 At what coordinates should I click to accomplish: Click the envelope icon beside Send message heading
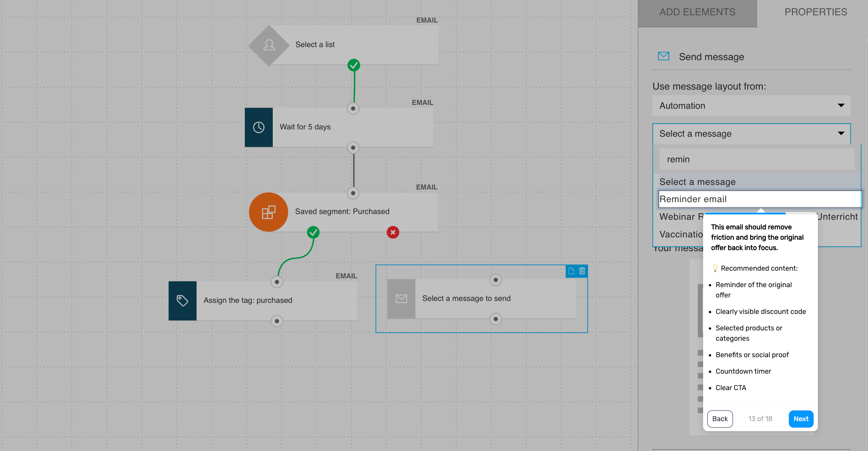pyautogui.click(x=664, y=56)
